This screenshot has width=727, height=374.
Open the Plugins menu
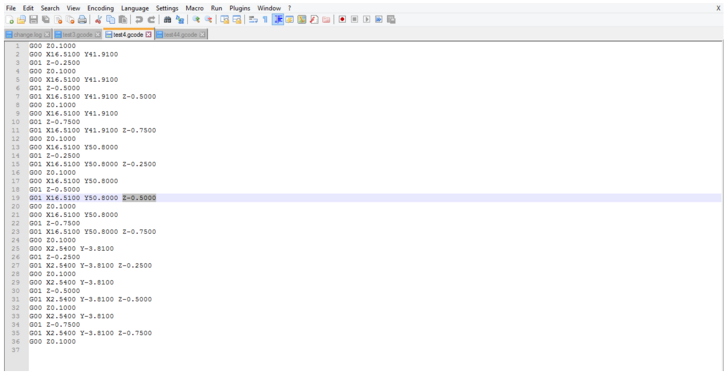click(240, 8)
